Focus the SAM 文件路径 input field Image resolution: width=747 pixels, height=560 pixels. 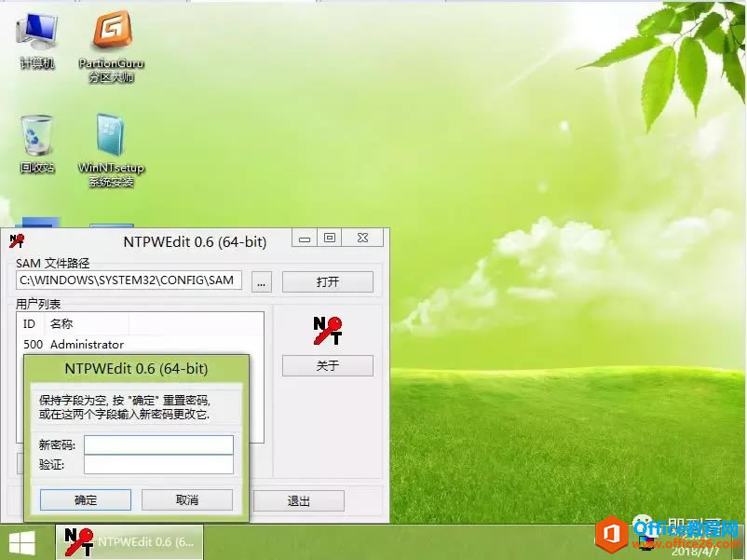click(129, 280)
